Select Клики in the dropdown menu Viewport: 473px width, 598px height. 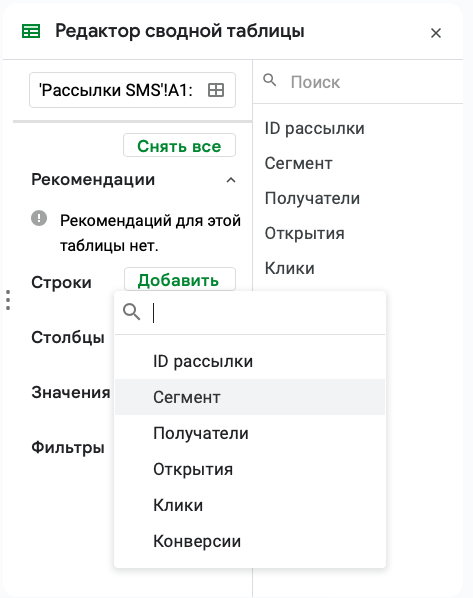250,505
